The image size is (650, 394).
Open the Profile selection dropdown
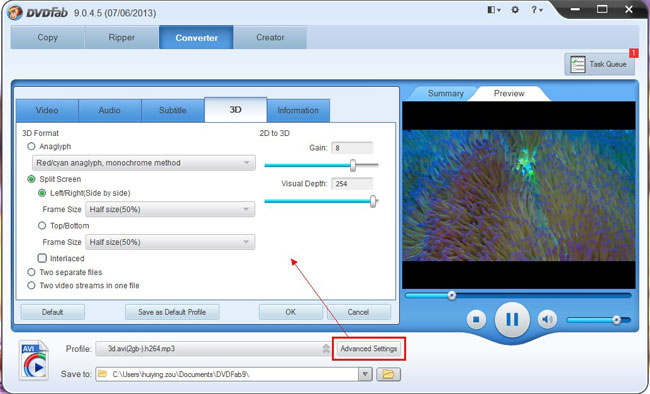point(213,349)
